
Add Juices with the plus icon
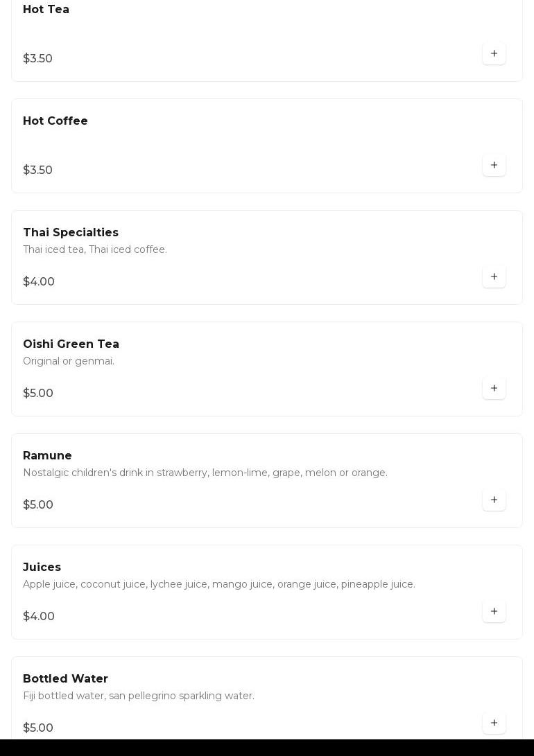(x=494, y=611)
